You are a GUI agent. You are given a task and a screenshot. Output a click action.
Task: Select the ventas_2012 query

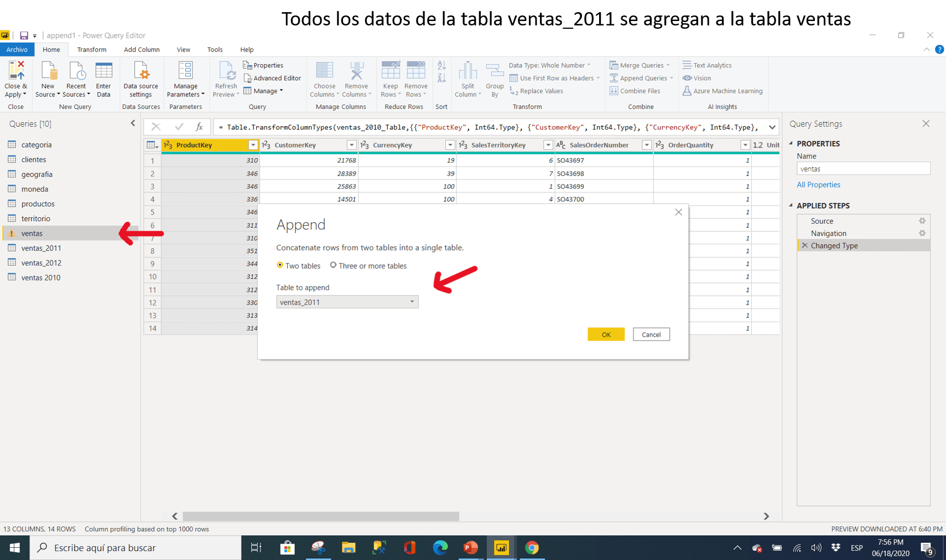(x=41, y=263)
